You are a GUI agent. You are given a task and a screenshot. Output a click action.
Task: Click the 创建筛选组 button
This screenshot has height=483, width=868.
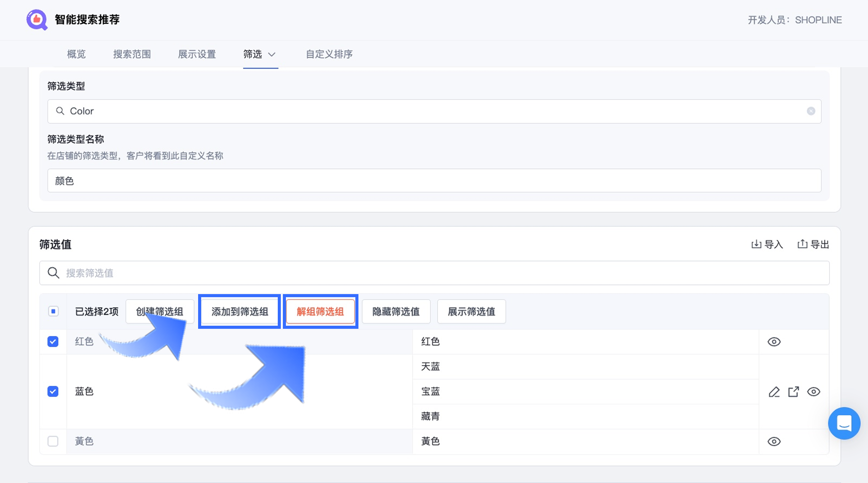[x=160, y=311]
